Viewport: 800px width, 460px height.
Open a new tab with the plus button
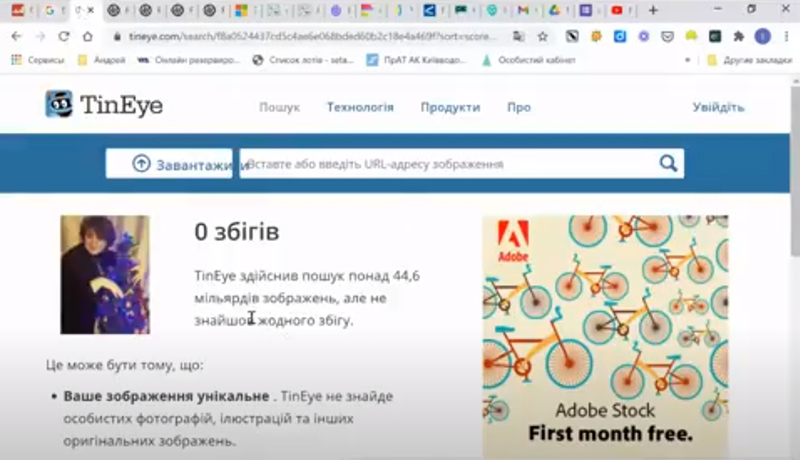[x=653, y=10]
